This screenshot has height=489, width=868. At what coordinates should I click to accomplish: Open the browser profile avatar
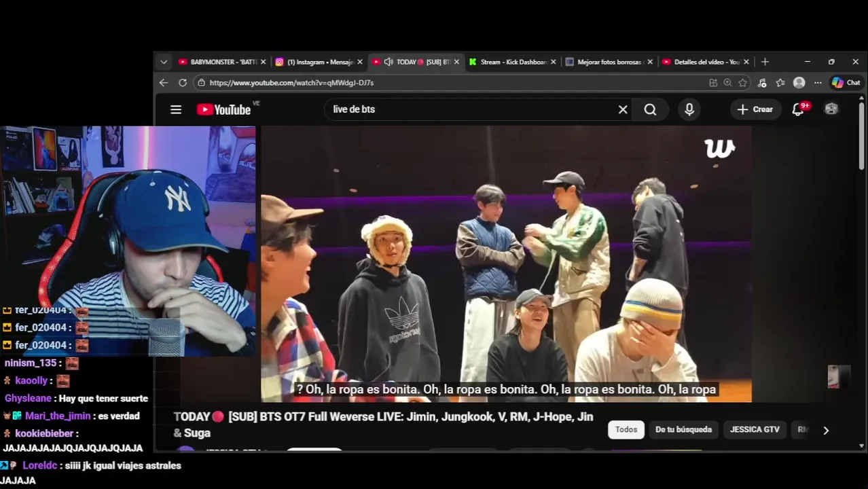(x=799, y=82)
